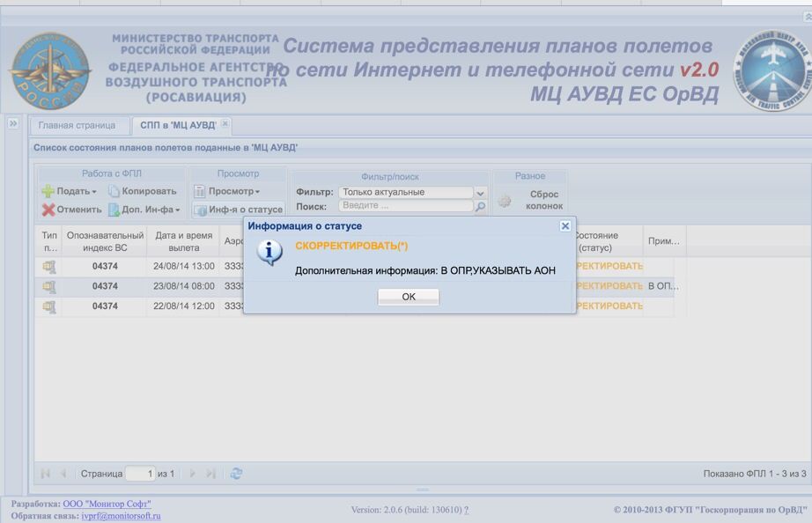
Task: Open the 'Доп. Ин-фа' dropdown
Action: tap(144, 210)
